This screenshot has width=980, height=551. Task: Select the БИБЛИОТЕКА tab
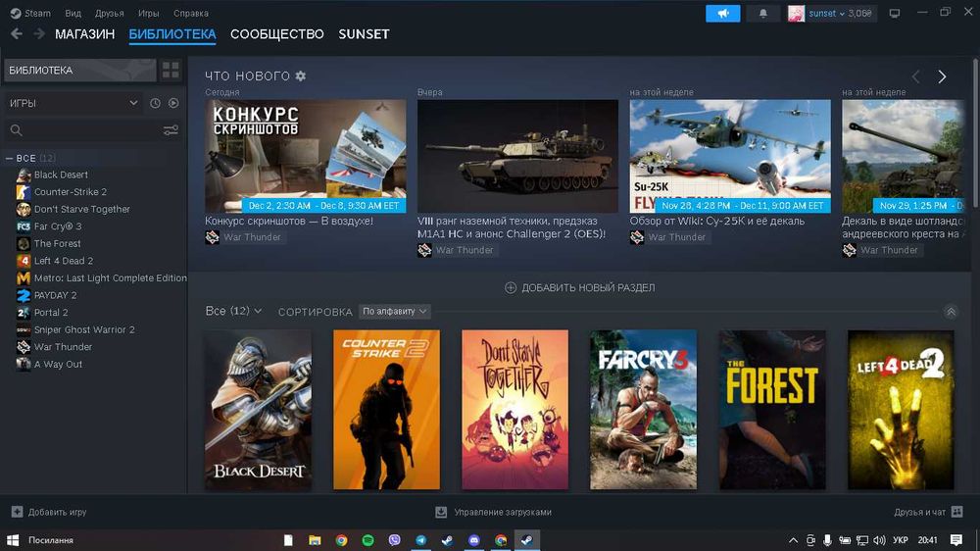point(172,34)
